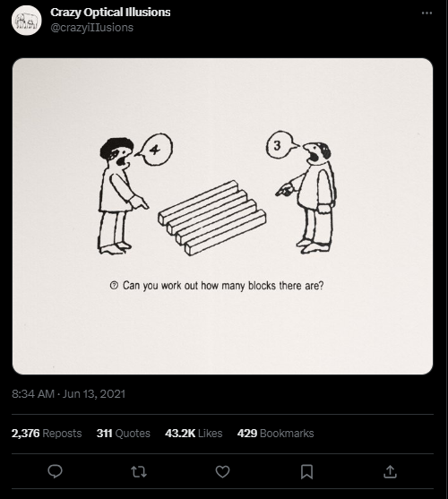Click the left cartoon man pointing
Screen dimensions: 448x499
coord(119,195)
